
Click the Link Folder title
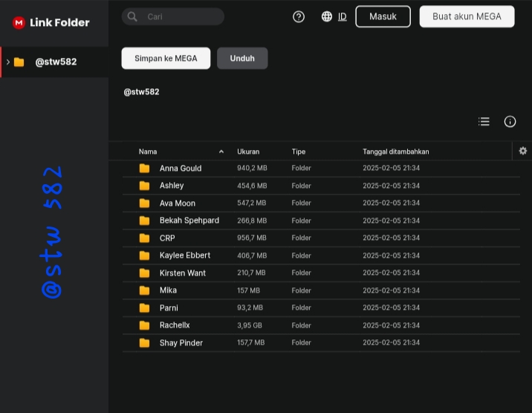coord(59,23)
